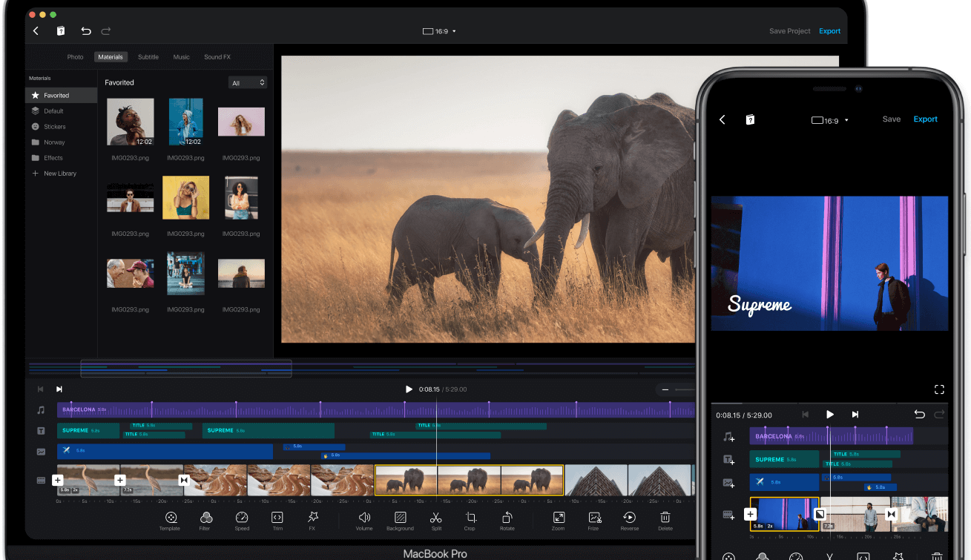971x560 pixels.
Task: Toggle the MacBook music track icon
Action: point(42,410)
